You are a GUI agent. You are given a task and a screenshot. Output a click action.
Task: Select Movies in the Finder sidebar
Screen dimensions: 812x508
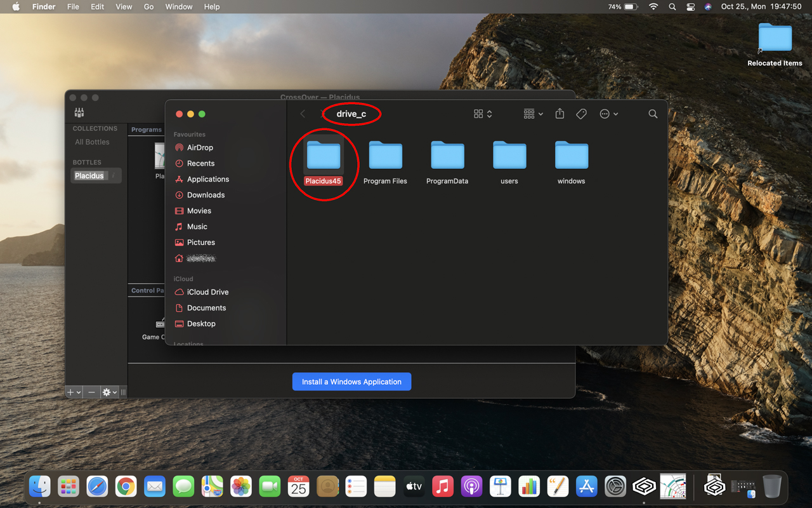[192, 211]
